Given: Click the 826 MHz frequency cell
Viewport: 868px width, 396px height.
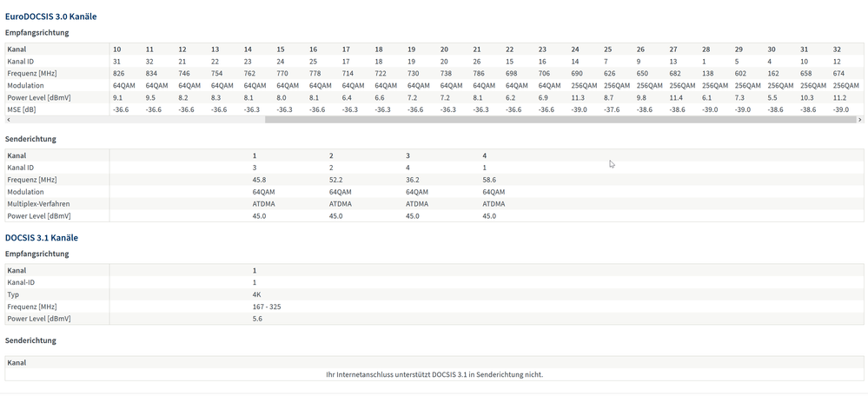Looking at the screenshot, I should click(118, 74).
